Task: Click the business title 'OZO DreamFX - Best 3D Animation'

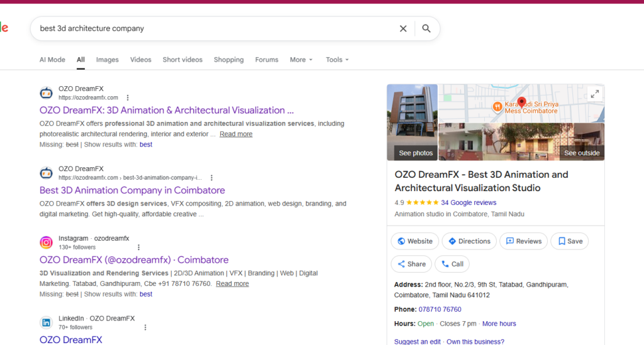Action: (481, 182)
